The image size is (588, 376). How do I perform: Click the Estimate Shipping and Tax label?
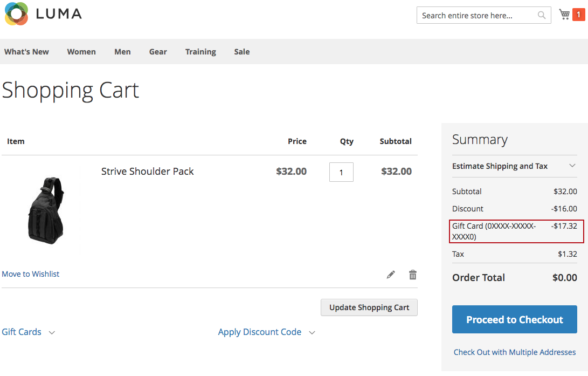tap(500, 166)
